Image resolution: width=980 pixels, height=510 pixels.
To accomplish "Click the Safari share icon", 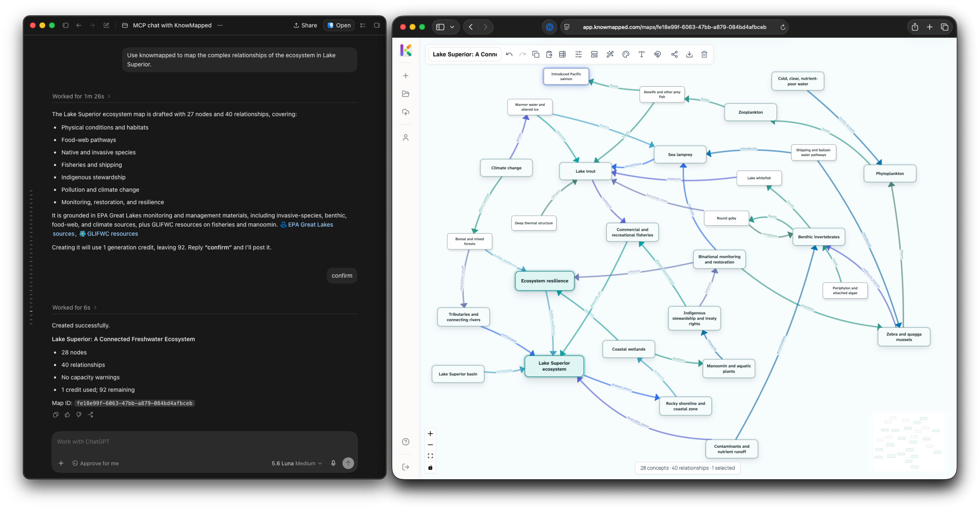I will pyautogui.click(x=915, y=27).
